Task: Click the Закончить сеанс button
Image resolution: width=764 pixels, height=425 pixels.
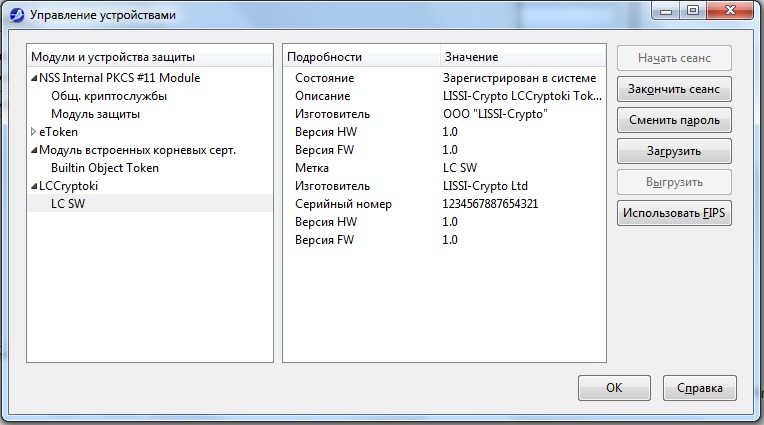Action: [x=674, y=89]
